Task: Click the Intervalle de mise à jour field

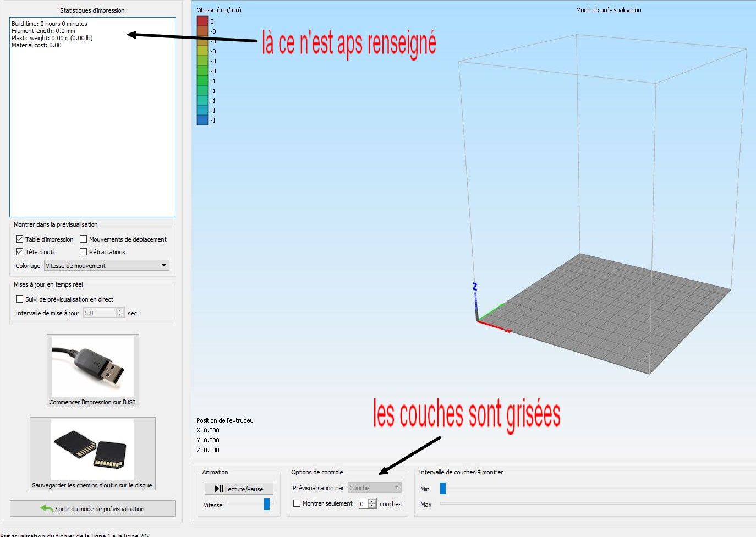Action: click(104, 313)
